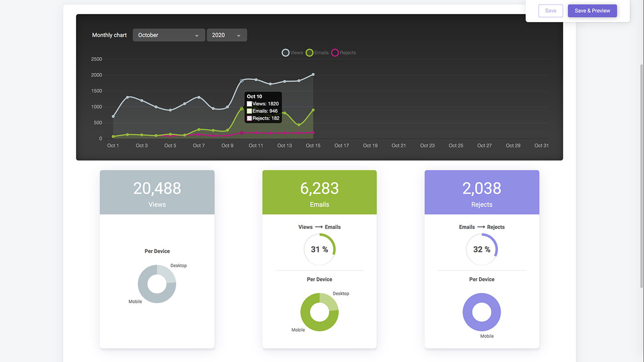Click the Per Device donut on Views card
The width and height of the screenshot is (644, 362).
(x=157, y=284)
